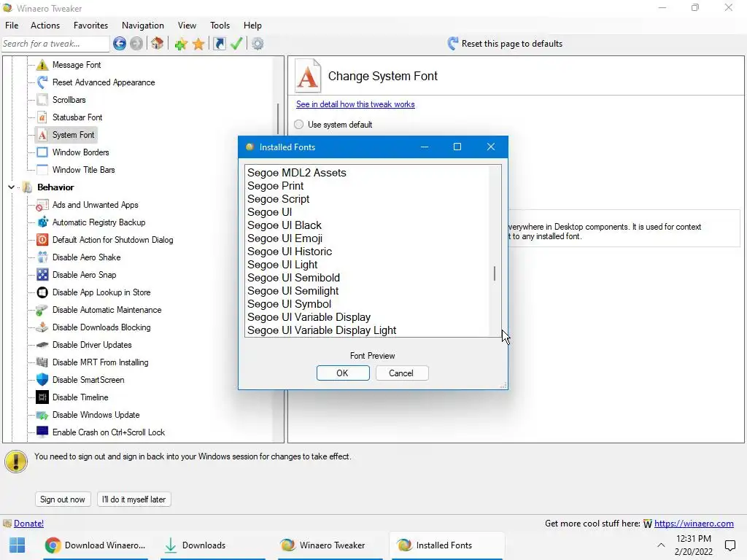
Task: Click the System Font red A icon
Action: [x=42, y=135]
